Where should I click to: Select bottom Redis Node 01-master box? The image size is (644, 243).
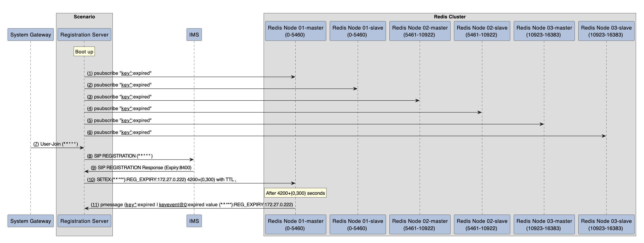pyautogui.click(x=296, y=225)
